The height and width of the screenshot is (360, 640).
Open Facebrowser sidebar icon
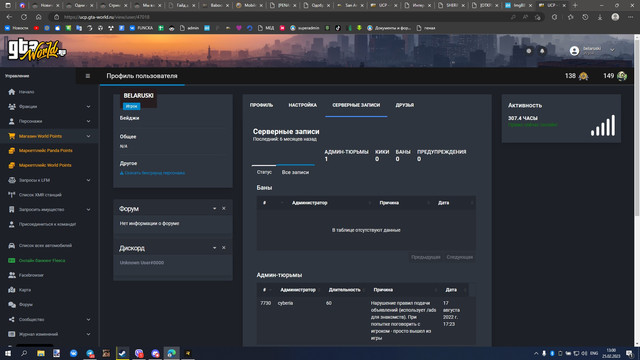point(12,275)
